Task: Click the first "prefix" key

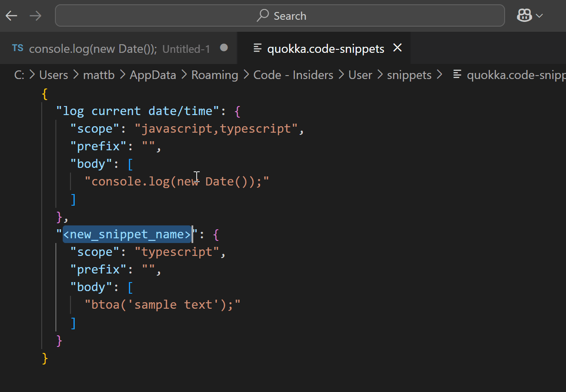Action: pos(98,146)
